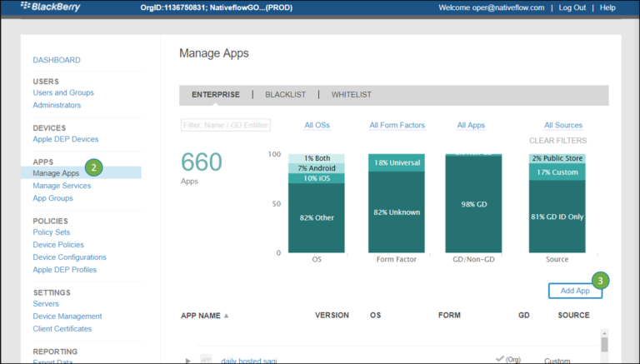Open Users and Groups
Viewport: 640px width, 364px height.
(x=63, y=92)
